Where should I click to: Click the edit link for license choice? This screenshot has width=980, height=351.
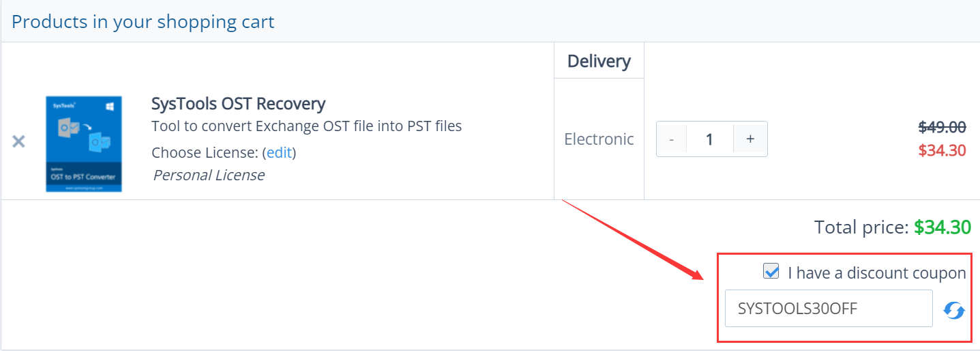(279, 152)
